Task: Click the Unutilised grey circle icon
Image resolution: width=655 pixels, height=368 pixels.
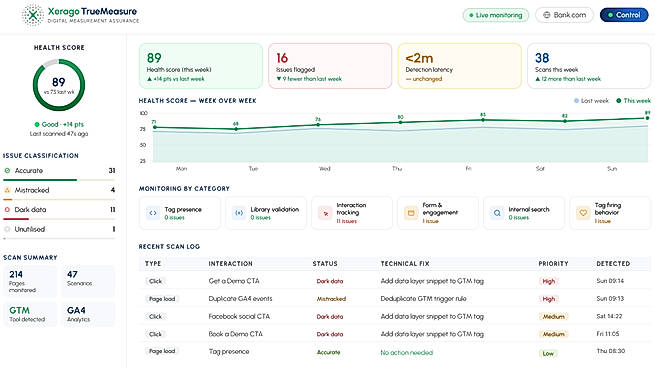Action: click(7, 229)
